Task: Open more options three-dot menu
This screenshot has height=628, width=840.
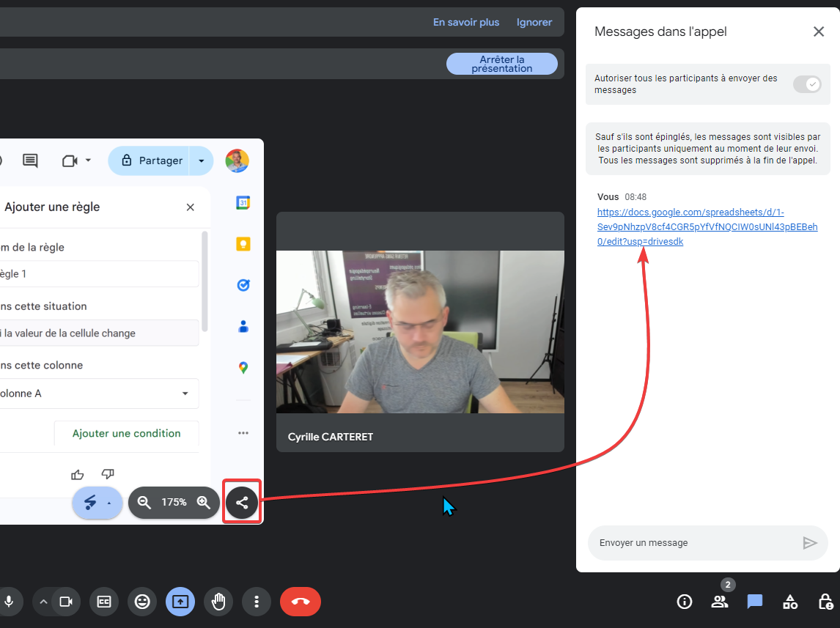Action: (256, 602)
